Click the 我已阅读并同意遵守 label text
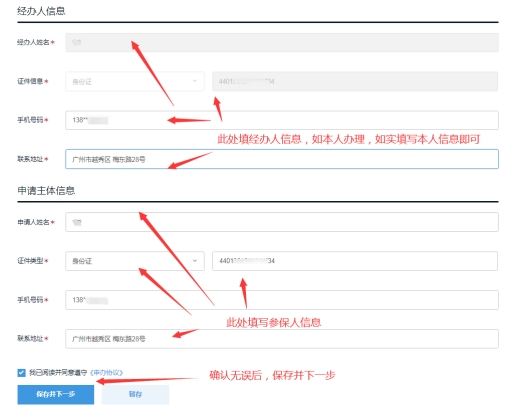 58,373
